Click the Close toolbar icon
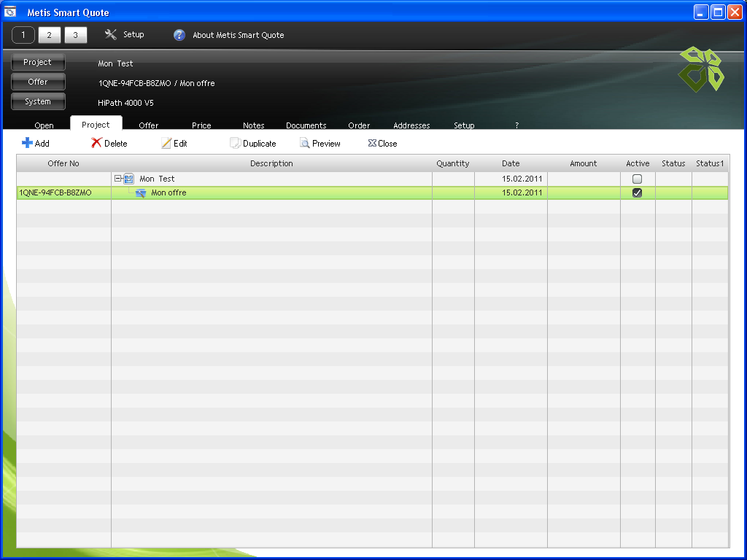The image size is (747, 560). 372,143
